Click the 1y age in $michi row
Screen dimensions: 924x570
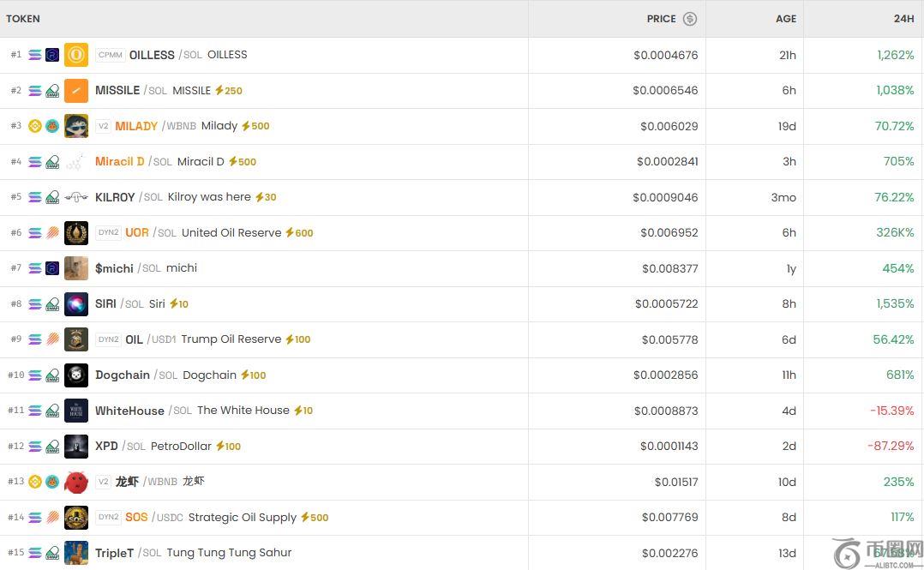pos(791,269)
